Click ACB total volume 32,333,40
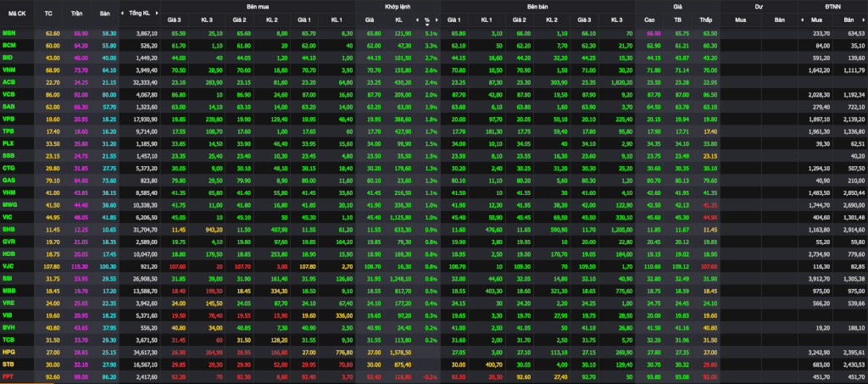The width and height of the screenshot is (868, 384). click(146, 82)
